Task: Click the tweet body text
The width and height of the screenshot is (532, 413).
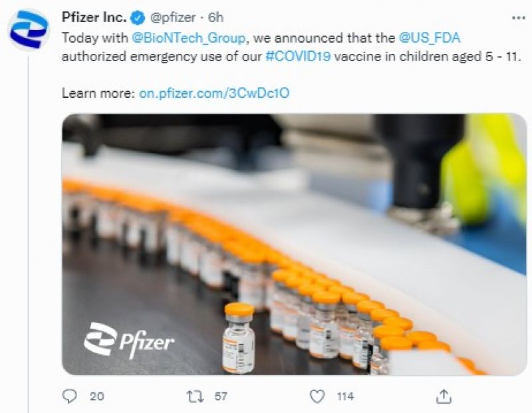Action: click(291, 47)
